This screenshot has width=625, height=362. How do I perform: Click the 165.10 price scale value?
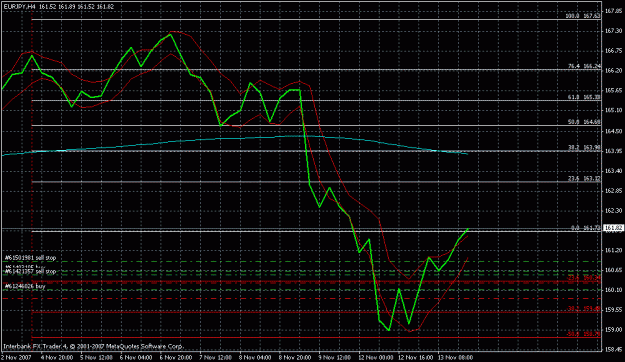coord(613,110)
